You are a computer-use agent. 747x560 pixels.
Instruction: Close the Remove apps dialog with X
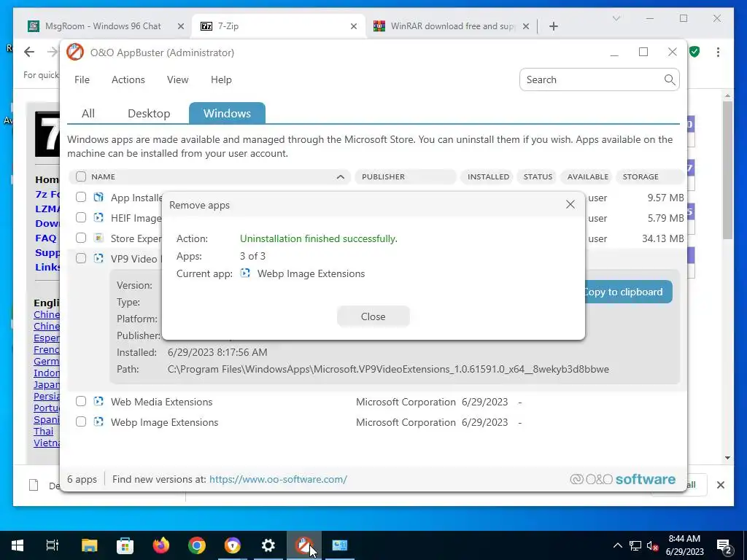(570, 204)
